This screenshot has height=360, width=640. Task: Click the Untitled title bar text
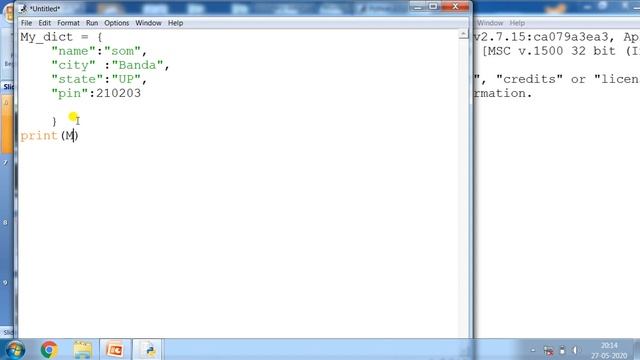click(x=45, y=9)
